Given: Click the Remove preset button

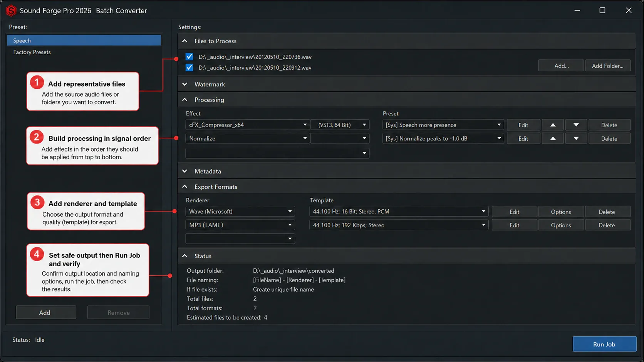Looking at the screenshot, I should 118,313.
